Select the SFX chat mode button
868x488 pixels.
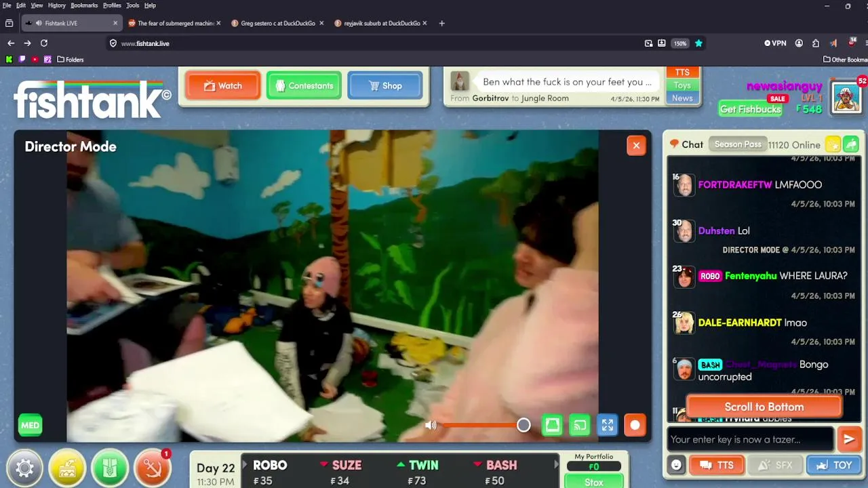(774, 465)
